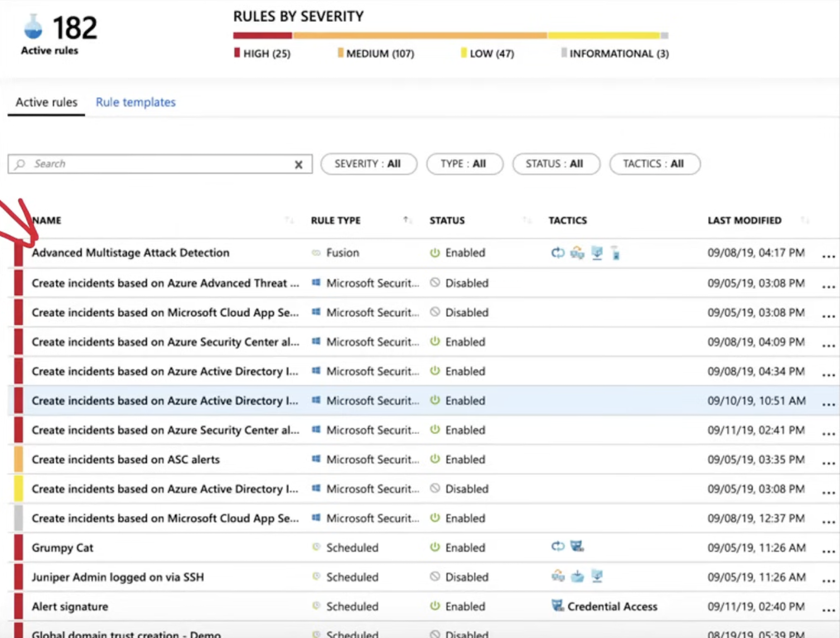Switch to the Rule templates tab
The height and width of the screenshot is (638, 840).
(x=136, y=102)
